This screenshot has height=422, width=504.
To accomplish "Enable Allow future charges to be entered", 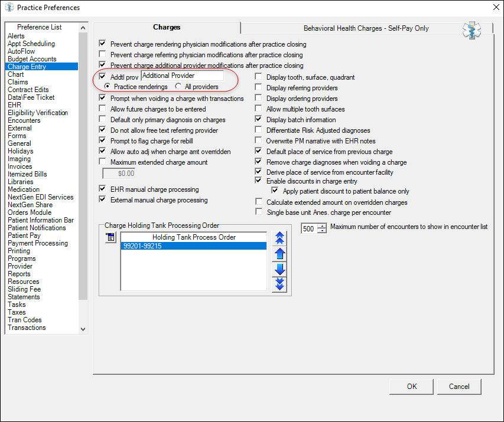I will click(x=103, y=108).
